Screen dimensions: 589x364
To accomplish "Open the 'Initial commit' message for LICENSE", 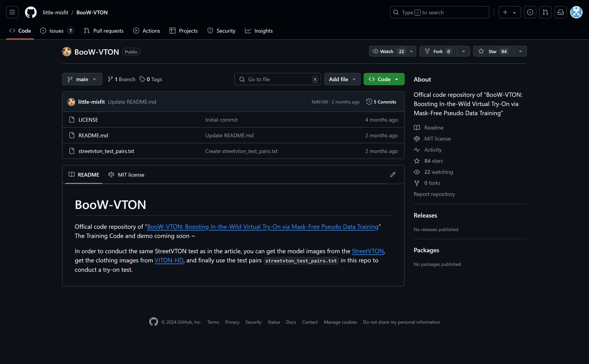I will (x=221, y=120).
